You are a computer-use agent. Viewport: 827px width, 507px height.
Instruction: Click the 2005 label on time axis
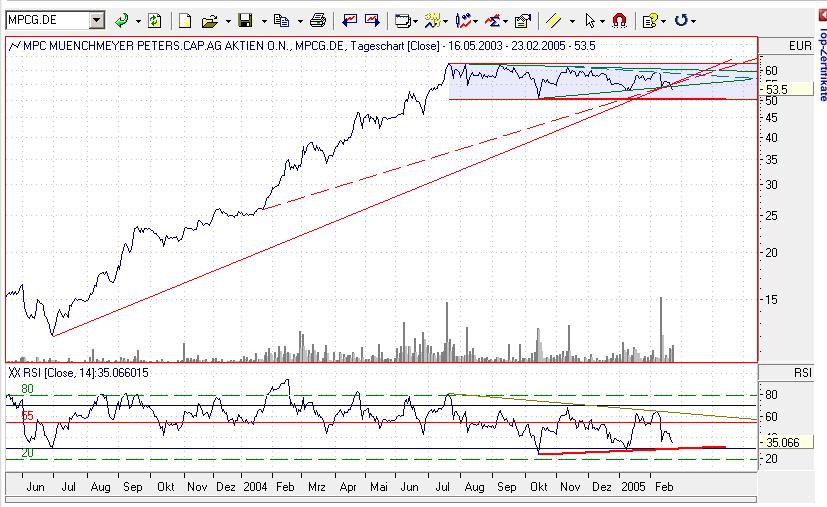pyautogui.click(x=633, y=486)
